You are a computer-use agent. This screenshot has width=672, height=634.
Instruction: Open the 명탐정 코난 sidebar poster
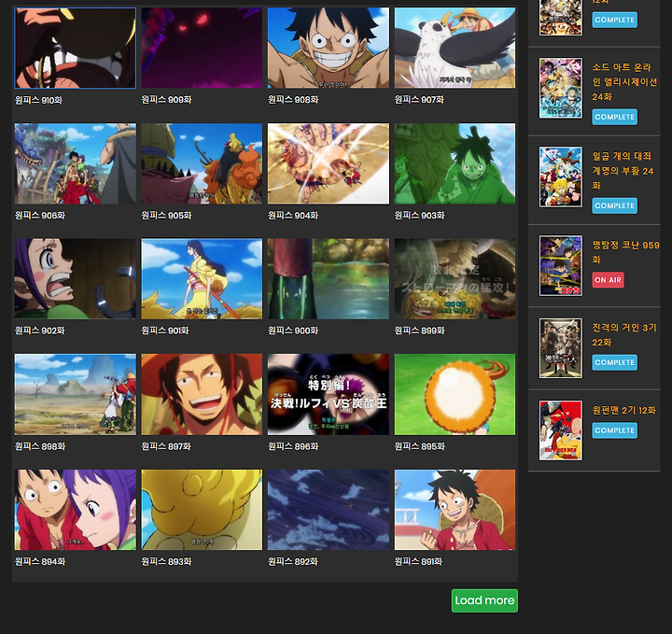point(561,266)
